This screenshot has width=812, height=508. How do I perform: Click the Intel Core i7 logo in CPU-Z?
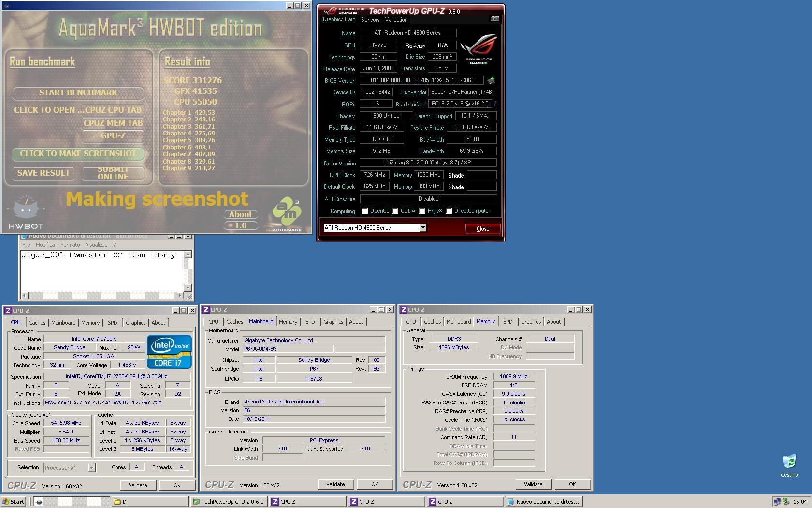[x=169, y=351]
